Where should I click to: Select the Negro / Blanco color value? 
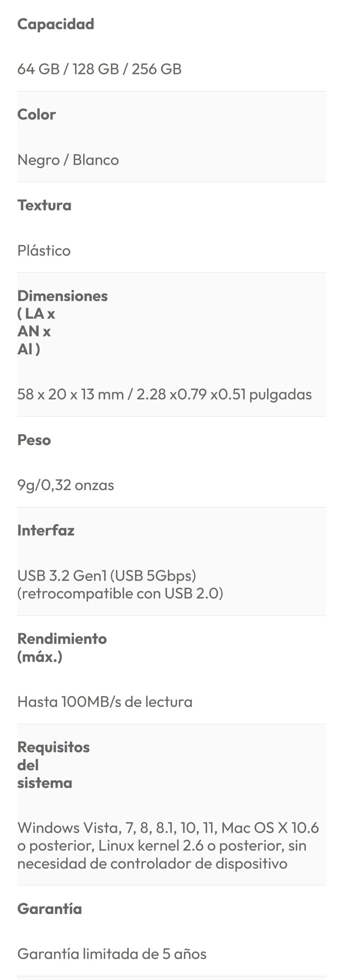click(68, 160)
